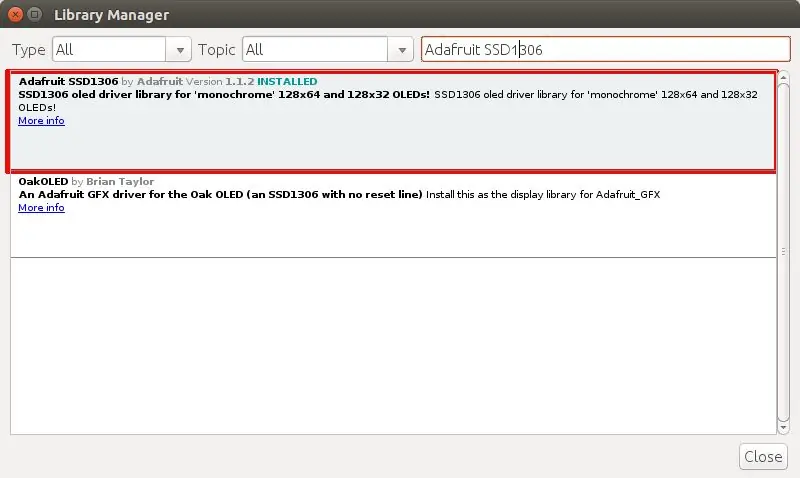800x478 pixels.
Task: Open the Type dropdown menu
Action: (121, 49)
